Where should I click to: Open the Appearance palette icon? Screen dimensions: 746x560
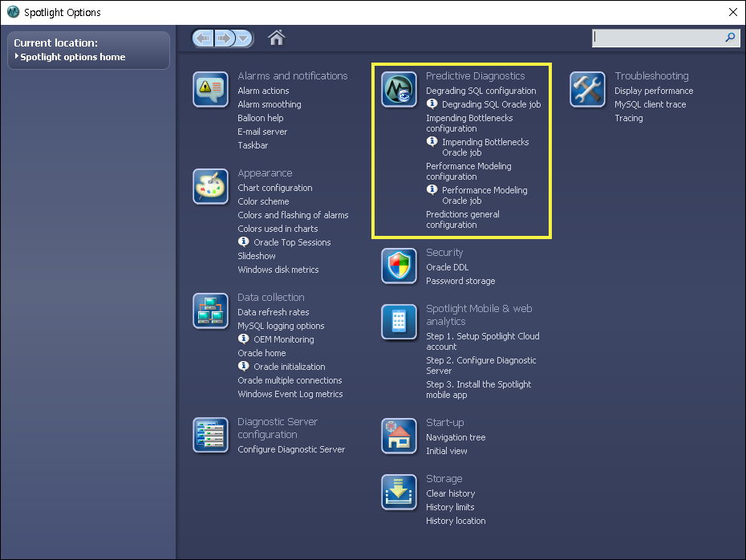point(210,186)
